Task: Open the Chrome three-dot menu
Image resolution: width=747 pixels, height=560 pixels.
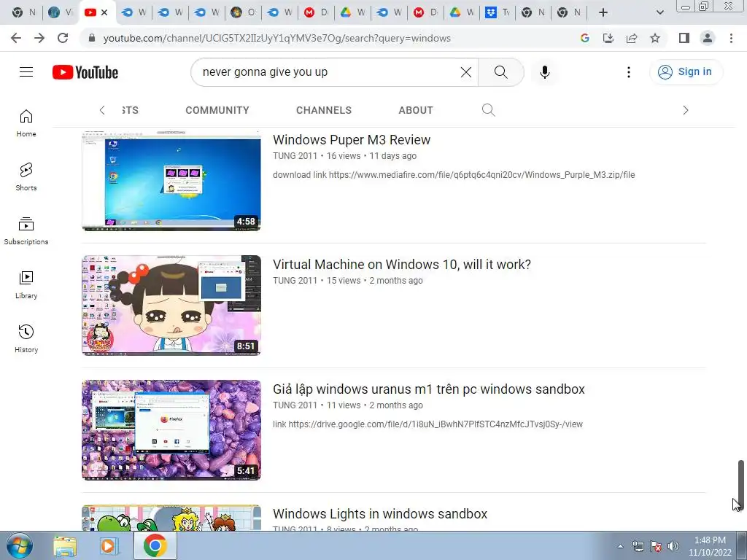Action: pyautogui.click(x=731, y=38)
